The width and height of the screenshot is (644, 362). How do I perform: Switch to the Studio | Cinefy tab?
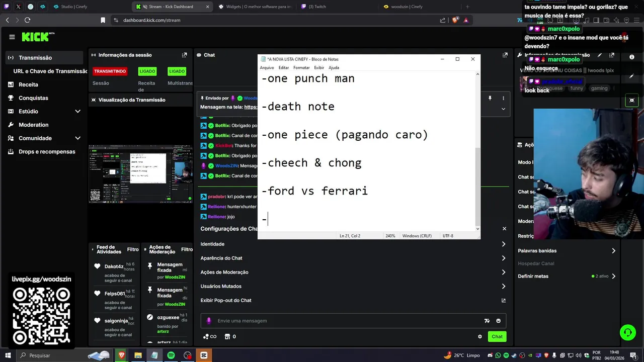(x=69, y=7)
